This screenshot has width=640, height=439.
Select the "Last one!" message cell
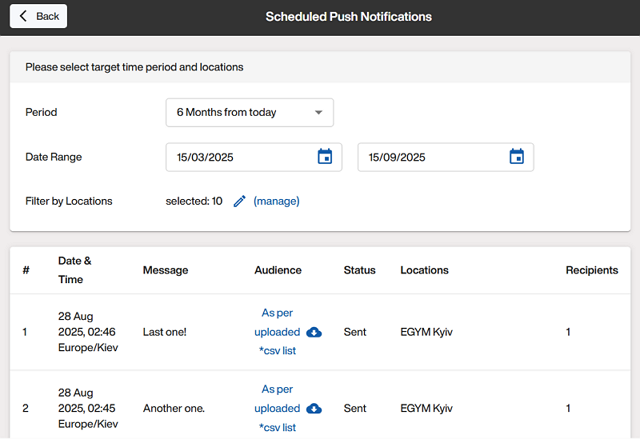pyautogui.click(x=165, y=332)
